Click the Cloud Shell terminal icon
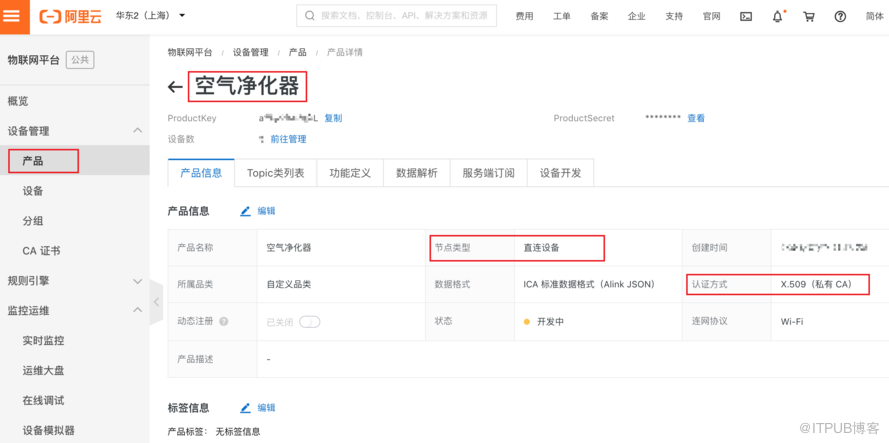The image size is (889, 443). [746, 17]
